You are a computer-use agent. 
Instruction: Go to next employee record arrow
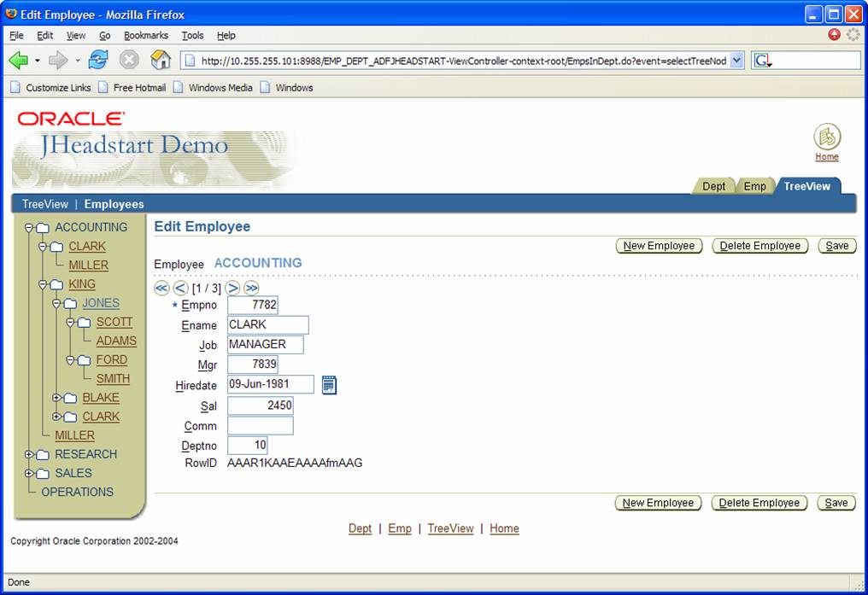coord(232,288)
